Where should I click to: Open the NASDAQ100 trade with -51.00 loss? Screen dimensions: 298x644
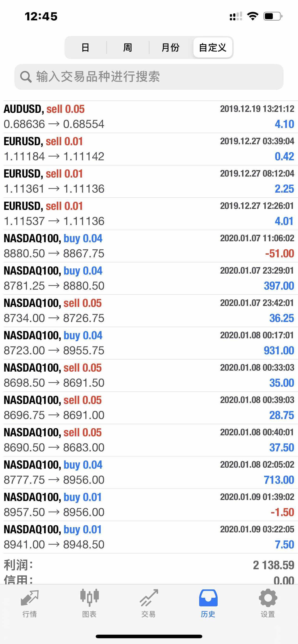(x=149, y=246)
